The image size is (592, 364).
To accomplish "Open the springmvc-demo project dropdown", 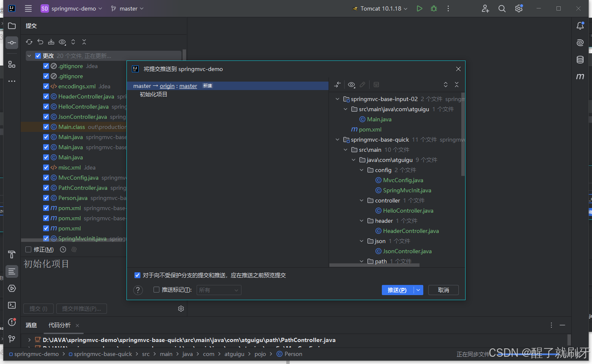I will click(71, 8).
